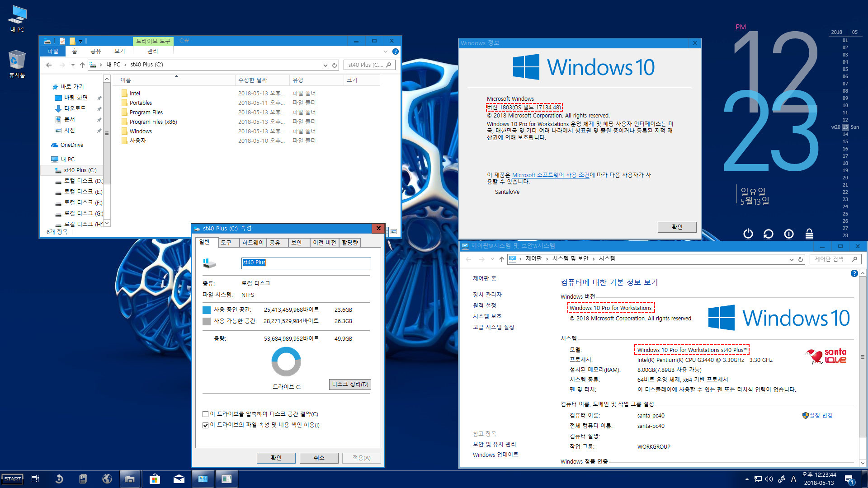Open the Mail app on taskbar

point(179,479)
